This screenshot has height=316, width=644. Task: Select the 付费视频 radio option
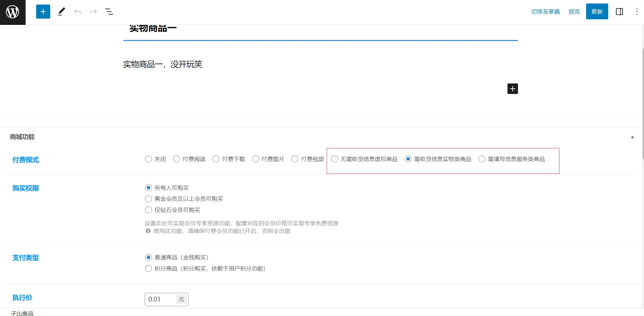(295, 159)
